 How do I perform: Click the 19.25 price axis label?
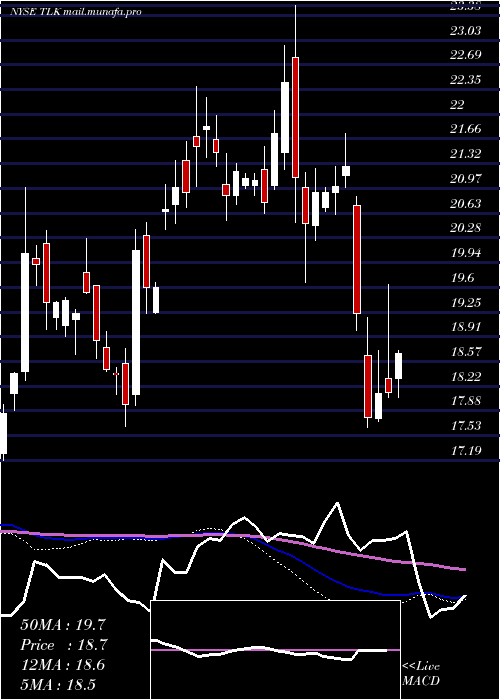click(466, 303)
